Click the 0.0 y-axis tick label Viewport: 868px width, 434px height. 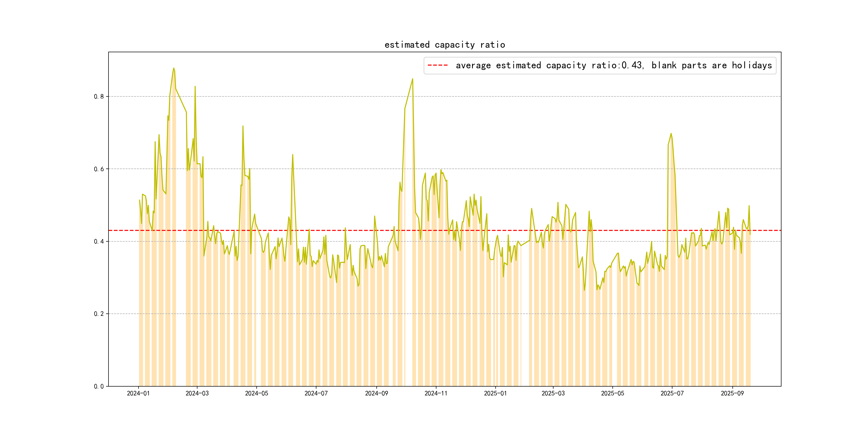tap(99, 387)
